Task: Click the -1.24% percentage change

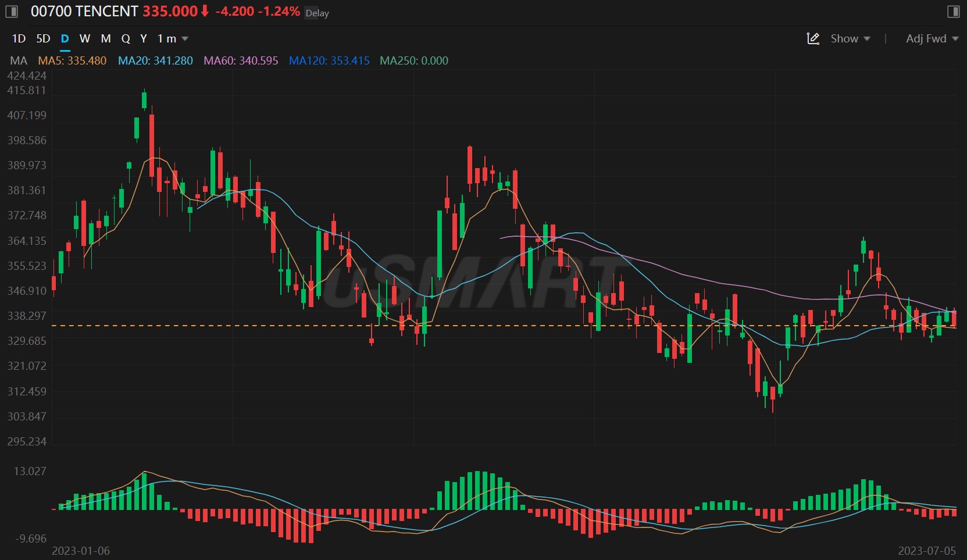Action: (x=279, y=11)
